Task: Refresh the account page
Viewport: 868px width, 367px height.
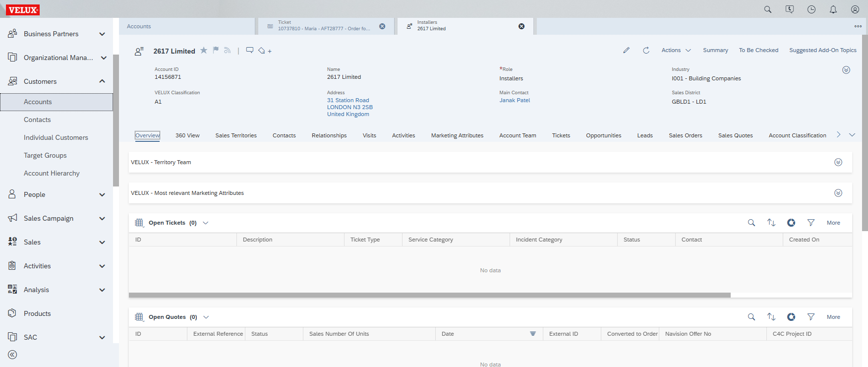Action: click(646, 50)
